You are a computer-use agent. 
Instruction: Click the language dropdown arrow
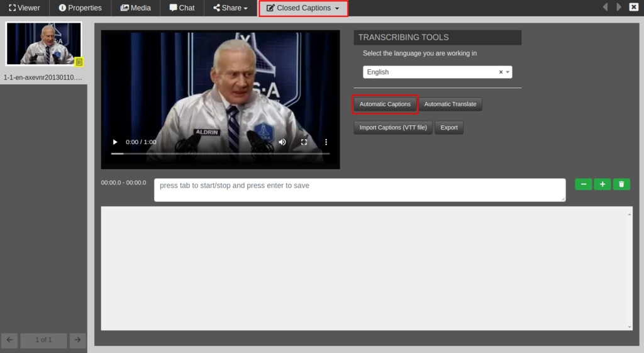(x=508, y=72)
